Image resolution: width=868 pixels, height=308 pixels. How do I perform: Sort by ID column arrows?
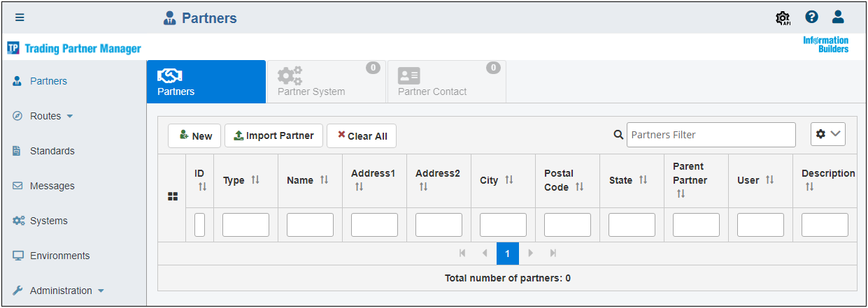[203, 186]
